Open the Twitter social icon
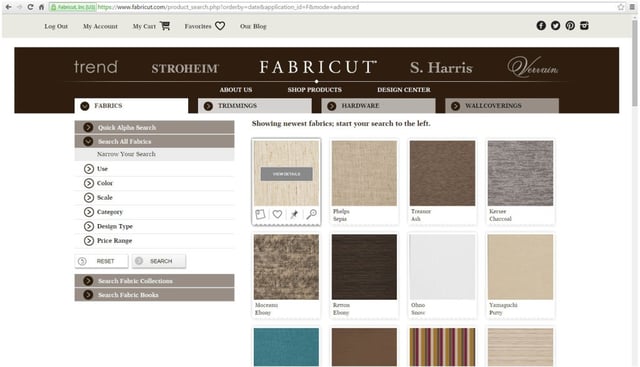Screen dimensions: 640x367 (556, 26)
